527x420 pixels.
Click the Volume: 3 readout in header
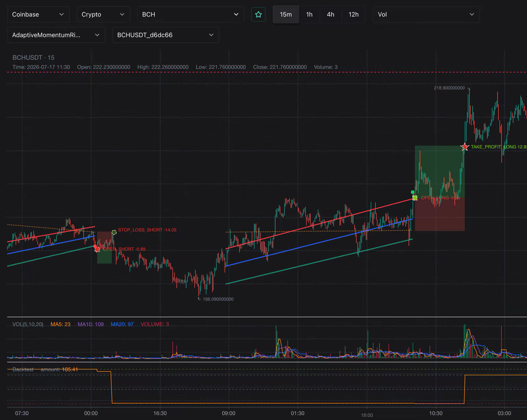(x=326, y=67)
